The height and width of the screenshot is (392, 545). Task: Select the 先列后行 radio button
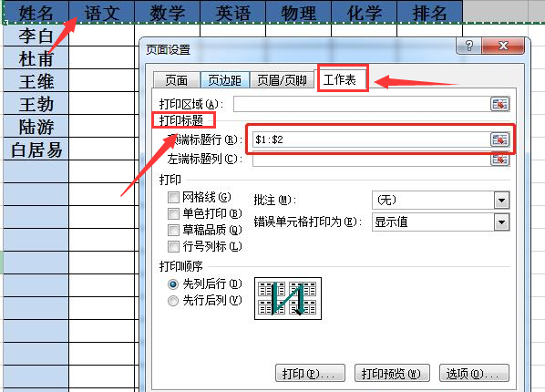click(173, 284)
